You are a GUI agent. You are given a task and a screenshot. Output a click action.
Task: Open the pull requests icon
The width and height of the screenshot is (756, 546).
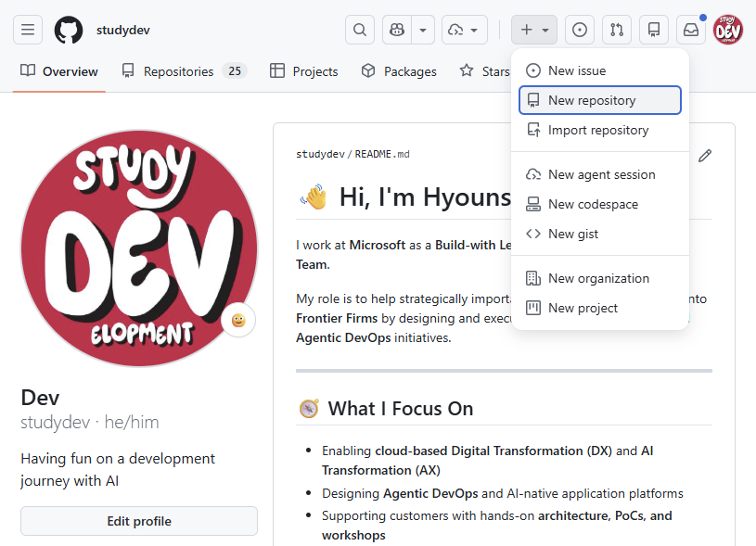(x=617, y=30)
